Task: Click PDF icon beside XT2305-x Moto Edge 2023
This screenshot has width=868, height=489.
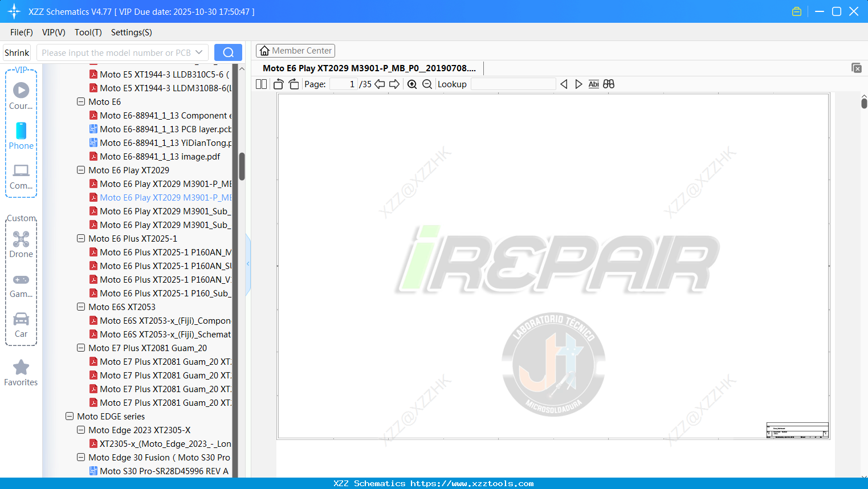Action: [93, 443]
